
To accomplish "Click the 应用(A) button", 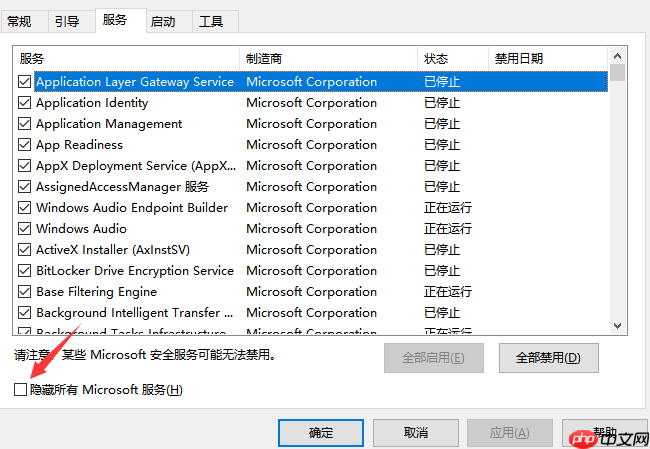I will pos(510,433).
